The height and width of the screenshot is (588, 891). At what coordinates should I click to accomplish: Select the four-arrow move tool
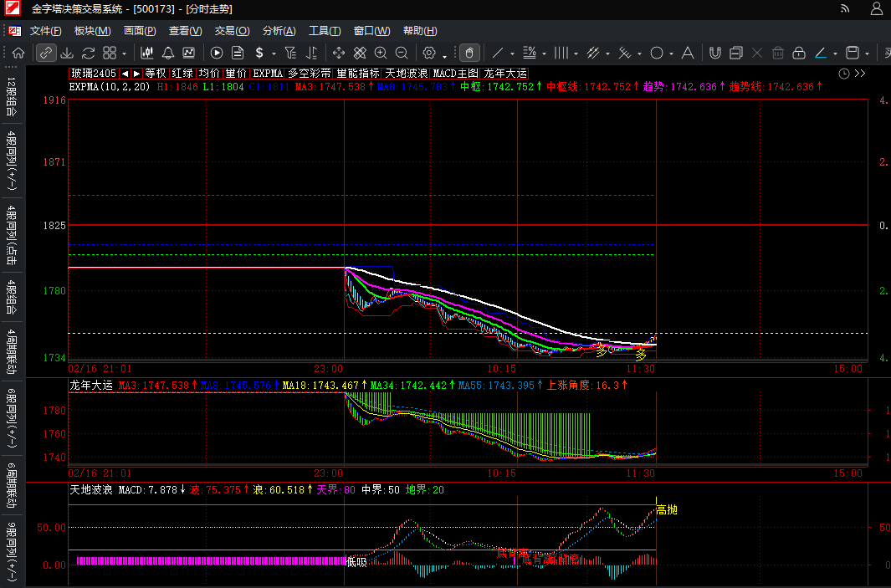tap(339, 53)
